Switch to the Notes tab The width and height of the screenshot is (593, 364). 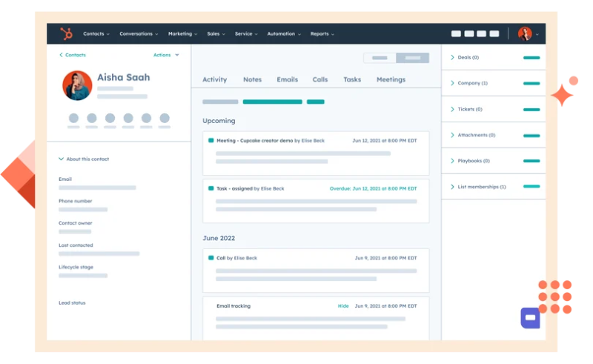click(x=252, y=79)
